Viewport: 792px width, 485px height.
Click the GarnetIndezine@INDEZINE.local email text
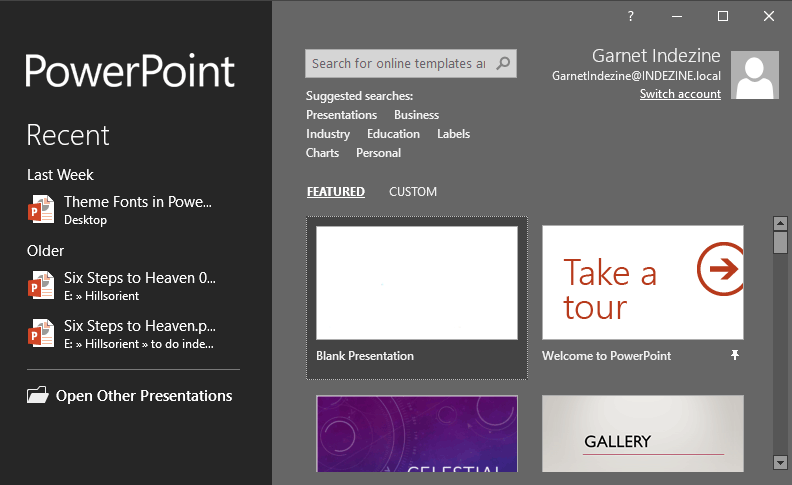click(636, 76)
